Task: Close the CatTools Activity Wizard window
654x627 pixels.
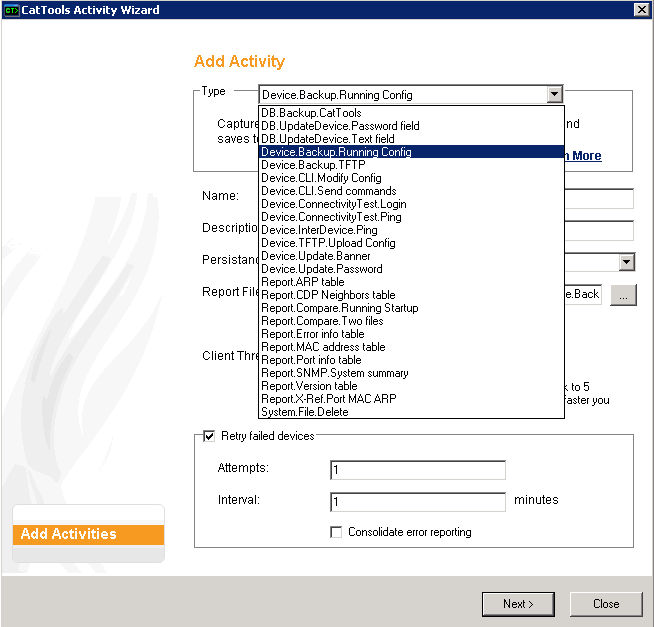Action: (641, 9)
